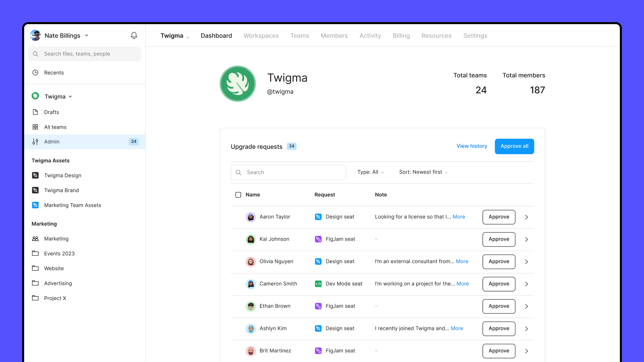Select the checkbox next to Name header

point(238,195)
